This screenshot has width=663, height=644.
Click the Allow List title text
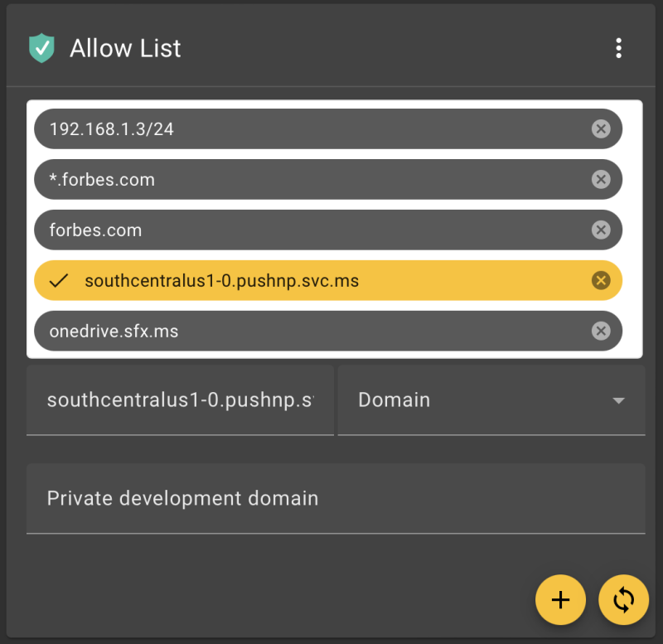tap(124, 48)
